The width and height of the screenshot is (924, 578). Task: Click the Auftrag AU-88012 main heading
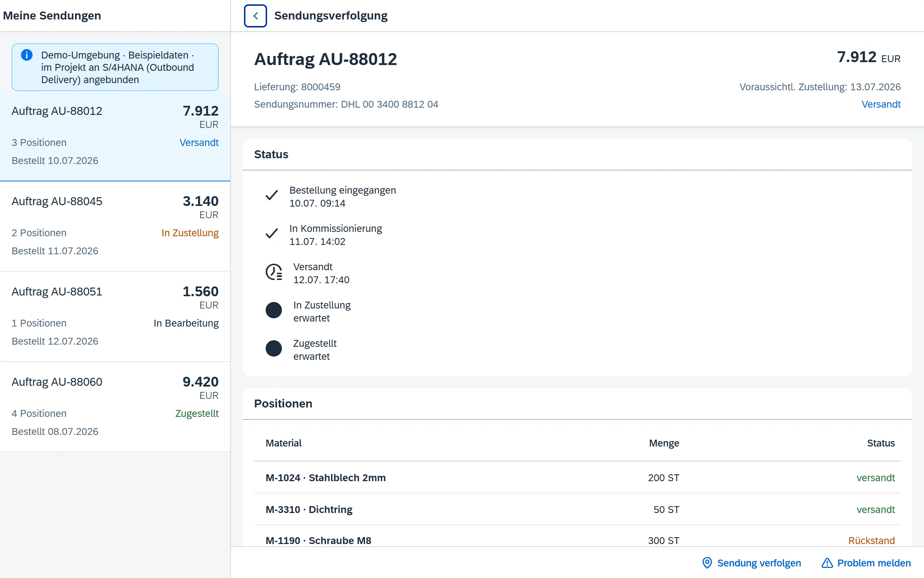(x=325, y=59)
